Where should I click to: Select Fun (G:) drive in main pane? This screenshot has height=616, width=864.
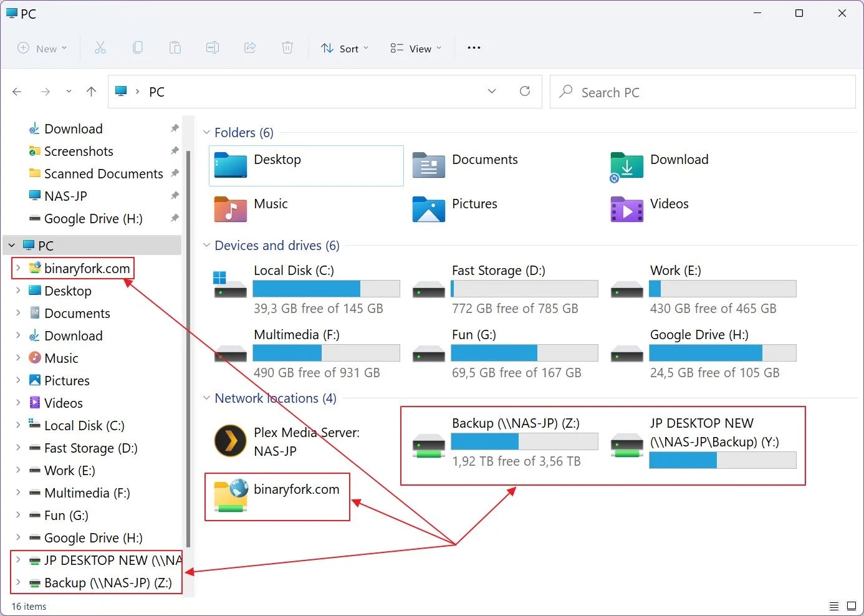click(504, 354)
